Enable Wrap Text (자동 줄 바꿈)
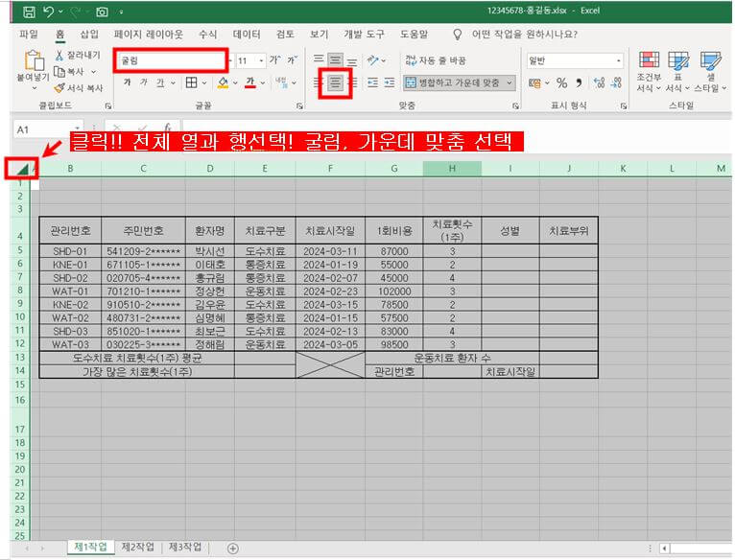 (x=436, y=60)
